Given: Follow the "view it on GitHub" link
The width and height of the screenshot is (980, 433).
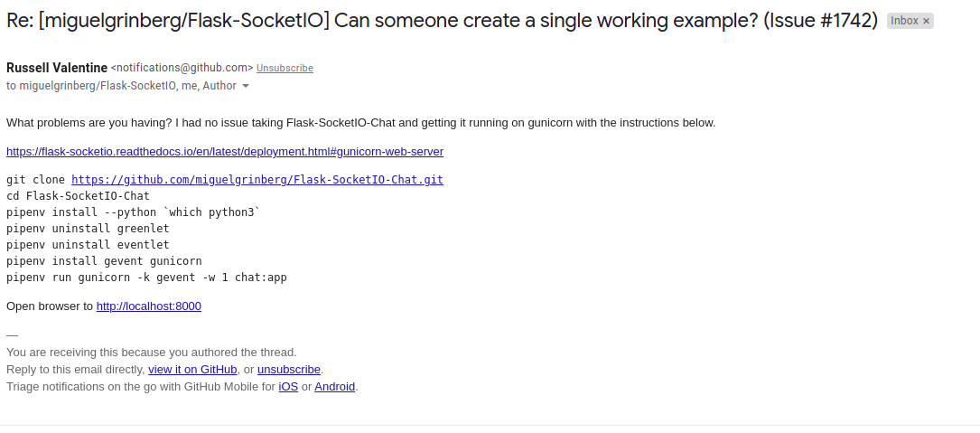Looking at the screenshot, I should (x=192, y=369).
